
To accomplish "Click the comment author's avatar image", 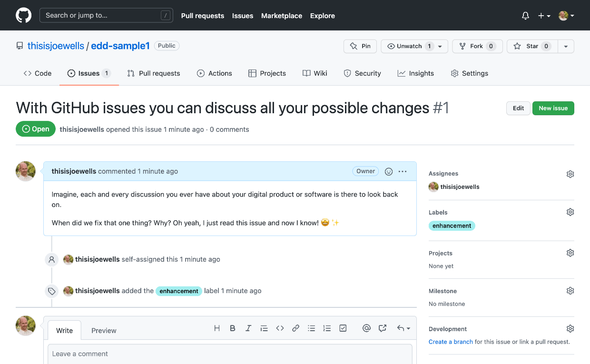I will 26,171.
